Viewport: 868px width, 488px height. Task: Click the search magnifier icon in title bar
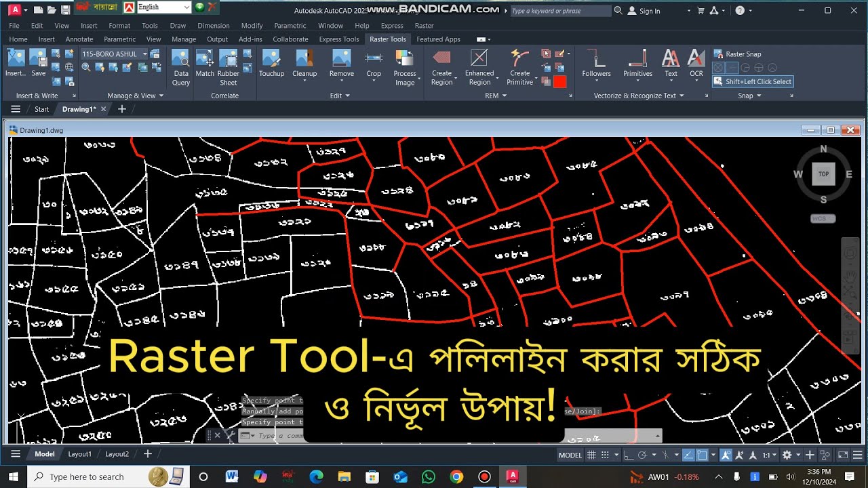(618, 10)
